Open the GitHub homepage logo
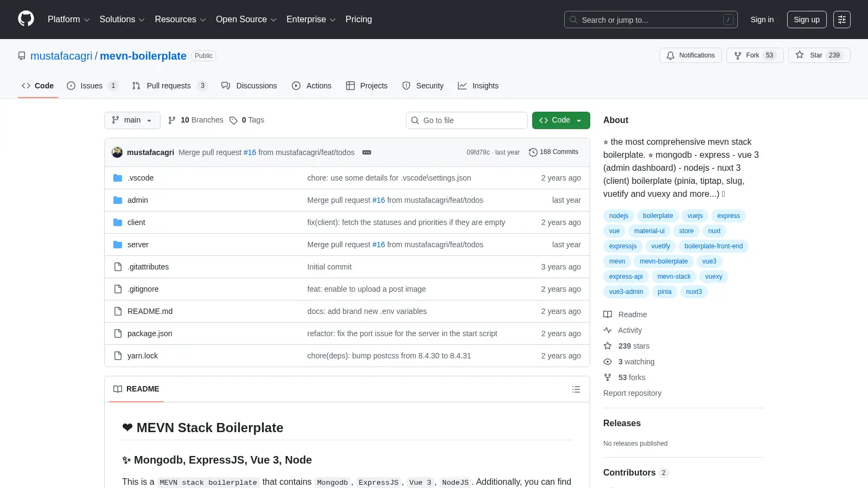 coord(26,19)
